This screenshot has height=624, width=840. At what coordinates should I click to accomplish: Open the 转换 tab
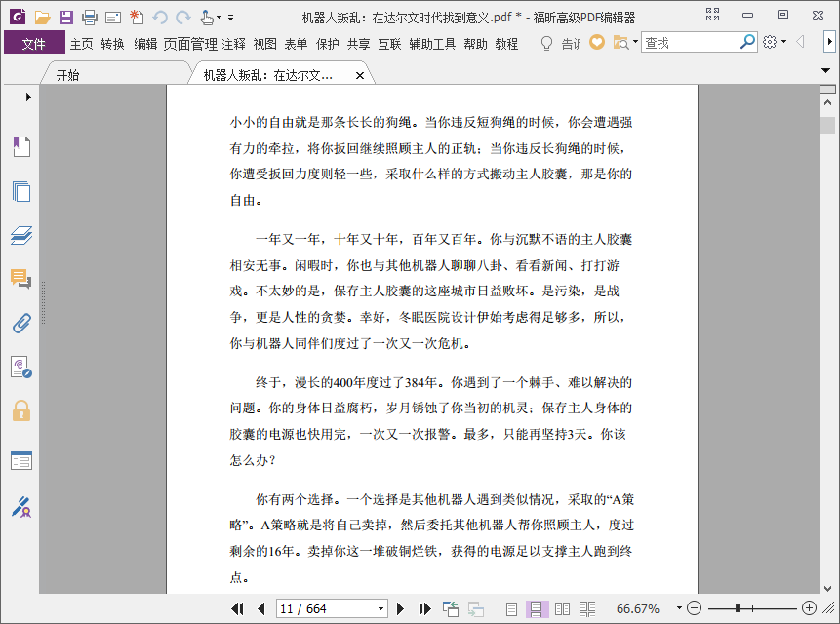[x=112, y=43]
